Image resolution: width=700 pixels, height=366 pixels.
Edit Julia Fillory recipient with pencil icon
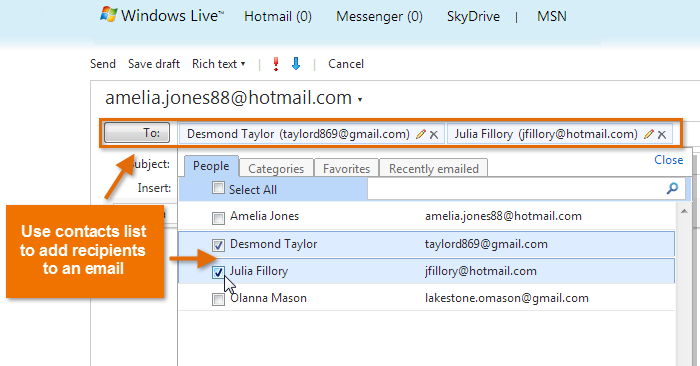(x=649, y=134)
